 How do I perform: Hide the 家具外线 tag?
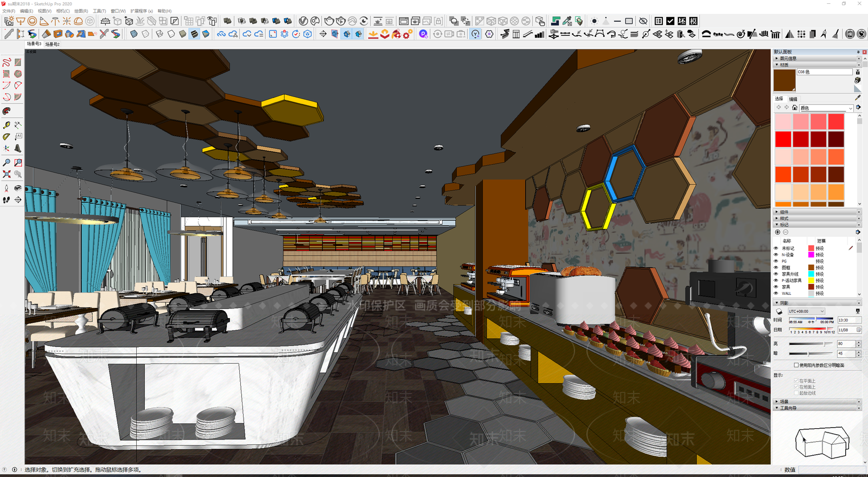[776, 274]
